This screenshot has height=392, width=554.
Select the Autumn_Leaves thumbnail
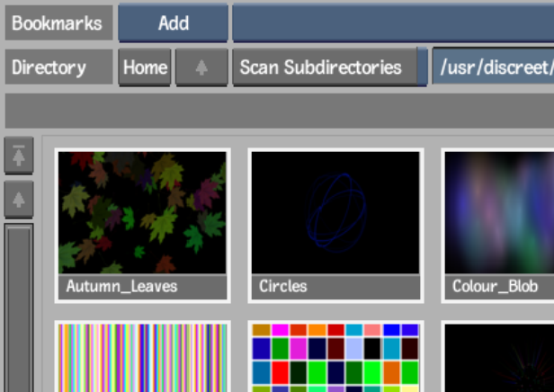(x=142, y=212)
